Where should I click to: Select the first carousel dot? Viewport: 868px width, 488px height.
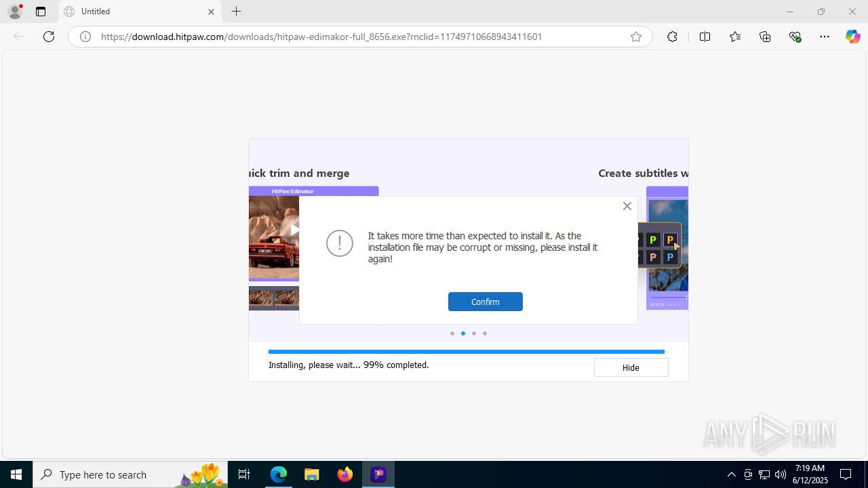452,333
